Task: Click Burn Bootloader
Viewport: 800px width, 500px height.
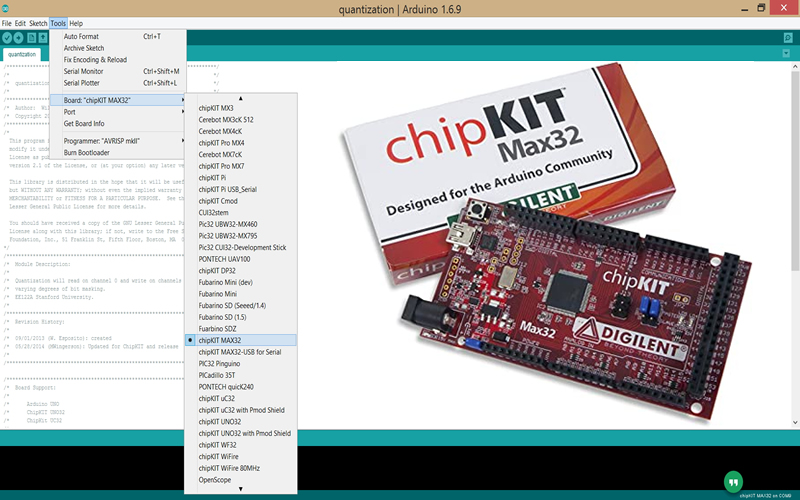Action: [x=118, y=153]
